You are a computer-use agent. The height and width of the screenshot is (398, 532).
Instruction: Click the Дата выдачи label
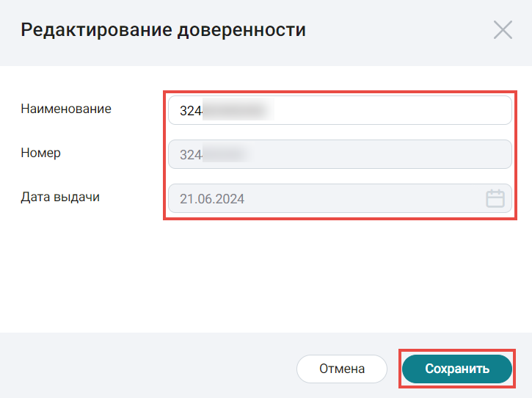point(60,197)
